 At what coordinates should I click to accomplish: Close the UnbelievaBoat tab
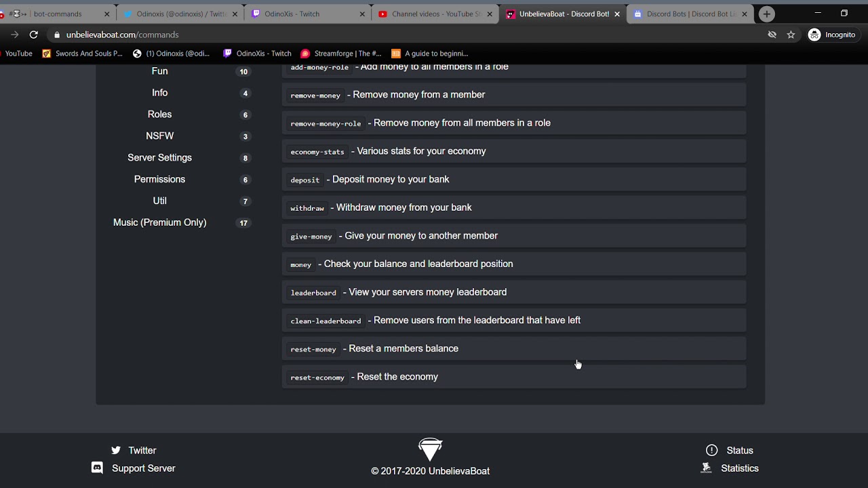[617, 14]
